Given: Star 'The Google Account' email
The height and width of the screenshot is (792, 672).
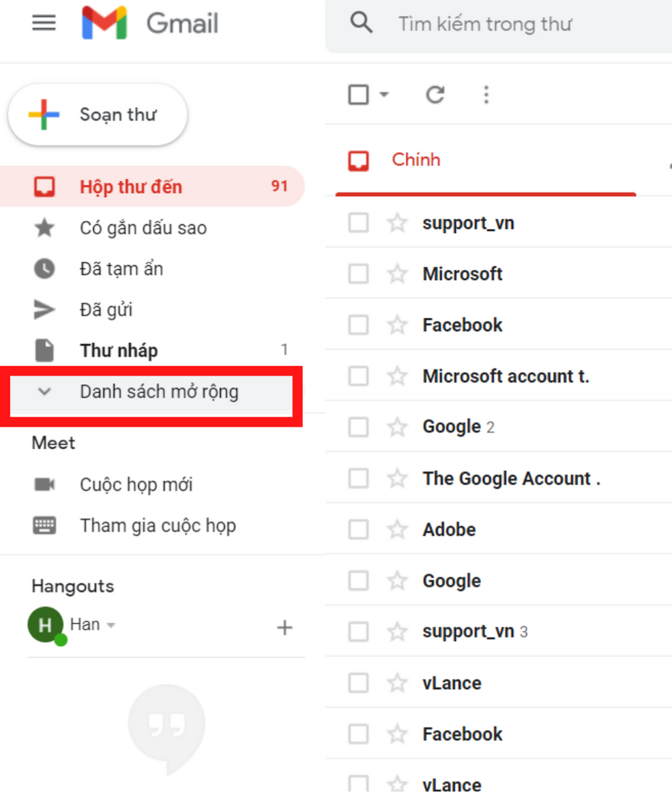Looking at the screenshot, I should [x=397, y=478].
